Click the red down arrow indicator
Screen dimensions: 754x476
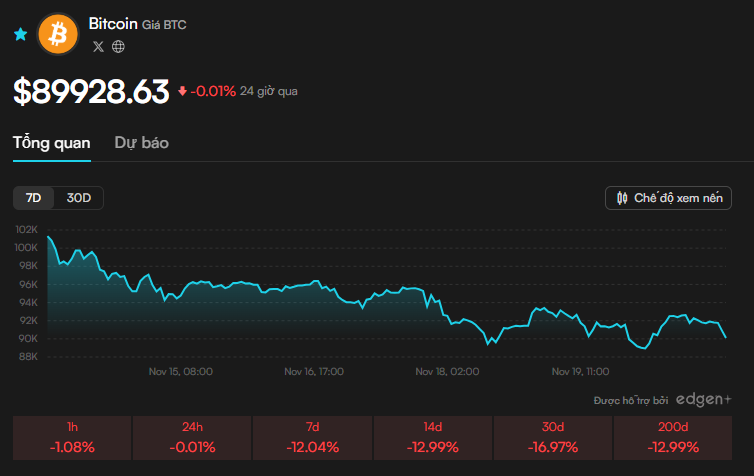pyautogui.click(x=182, y=91)
